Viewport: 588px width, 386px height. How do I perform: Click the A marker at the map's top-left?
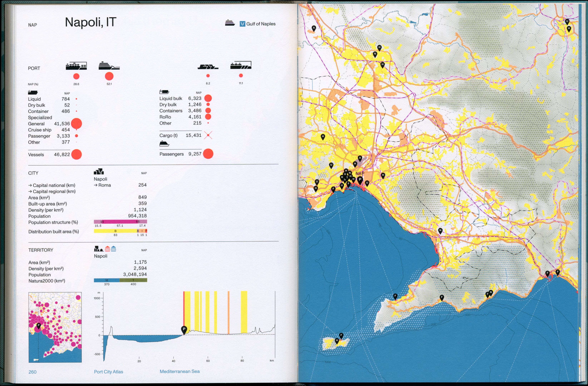314,28
